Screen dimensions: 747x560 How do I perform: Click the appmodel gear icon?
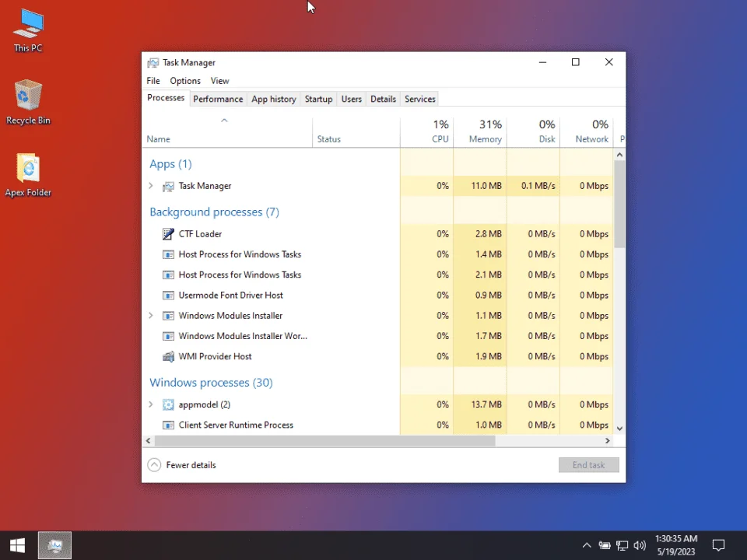(x=168, y=404)
